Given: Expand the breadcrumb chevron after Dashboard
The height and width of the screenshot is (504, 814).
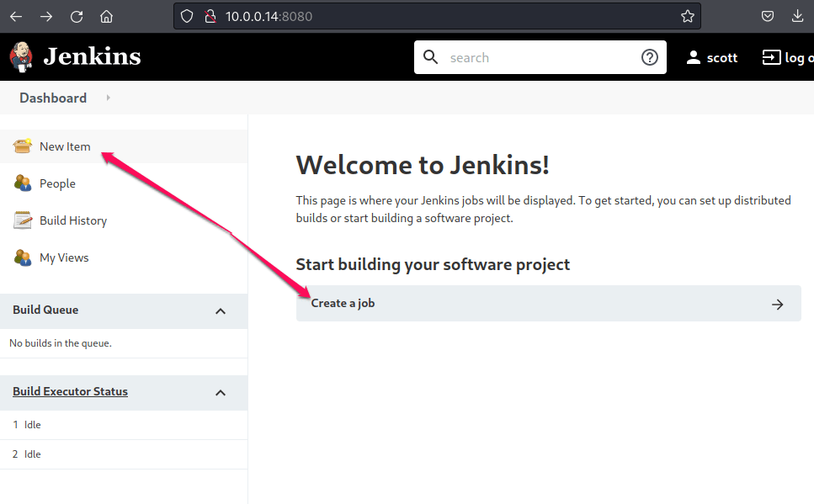Looking at the screenshot, I should pyautogui.click(x=108, y=98).
